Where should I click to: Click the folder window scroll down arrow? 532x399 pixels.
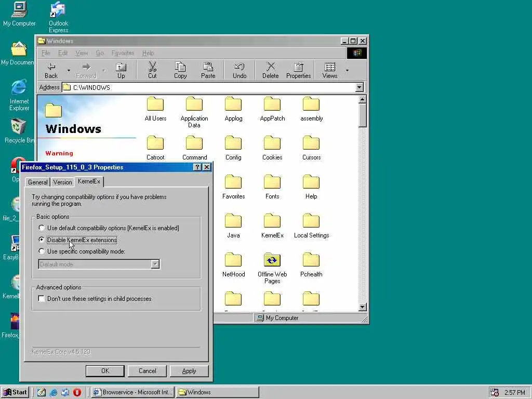pyautogui.click(x=362, y=307)
